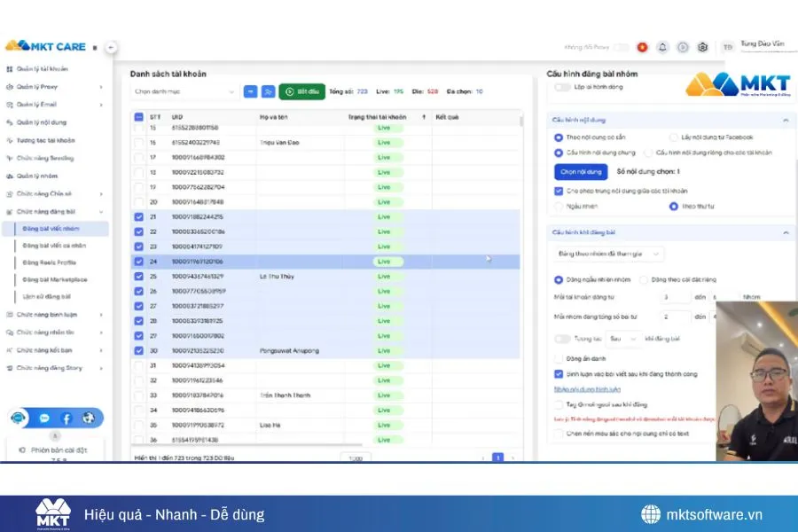The height and width of the screenshot is (532, 798).
Task: Click the play circle icon in top bar
Action: click(683, 47)
